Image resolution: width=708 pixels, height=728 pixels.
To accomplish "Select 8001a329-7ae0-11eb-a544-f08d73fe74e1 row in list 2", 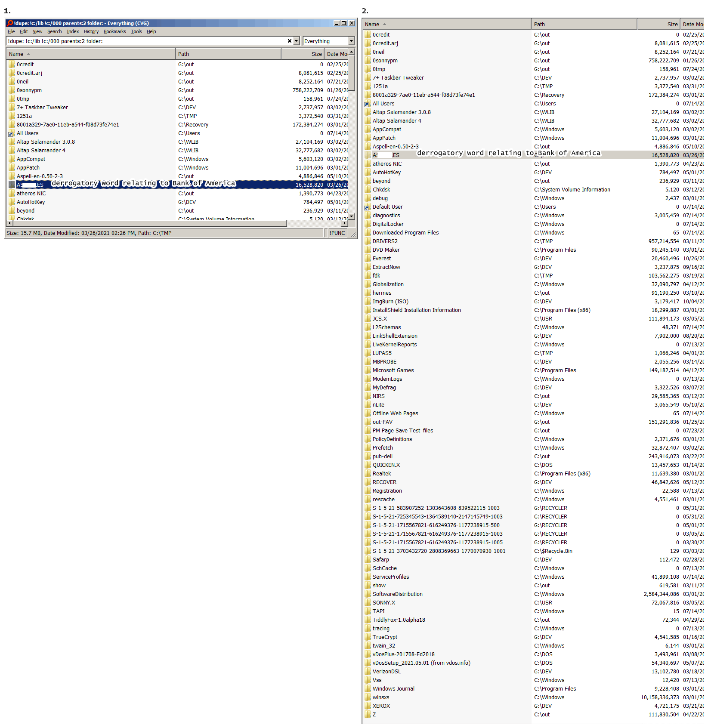I will [x=533, y=95].
